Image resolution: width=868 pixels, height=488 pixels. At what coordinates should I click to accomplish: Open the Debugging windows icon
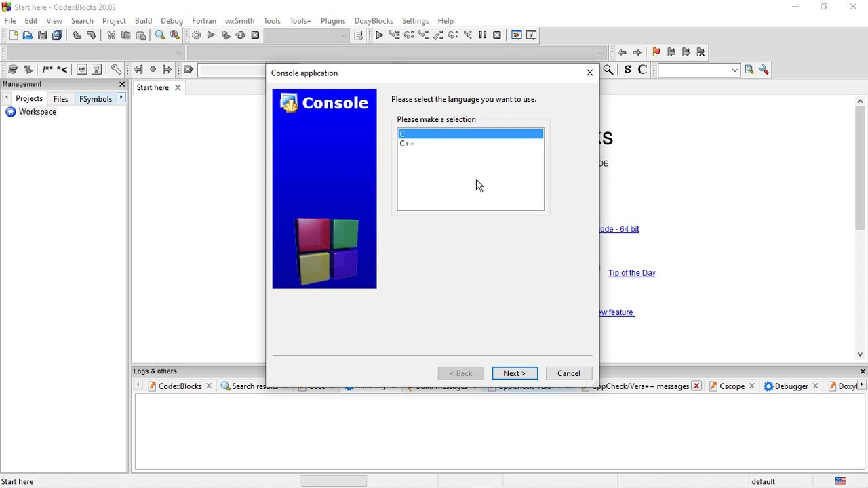(x=517, y=35)
